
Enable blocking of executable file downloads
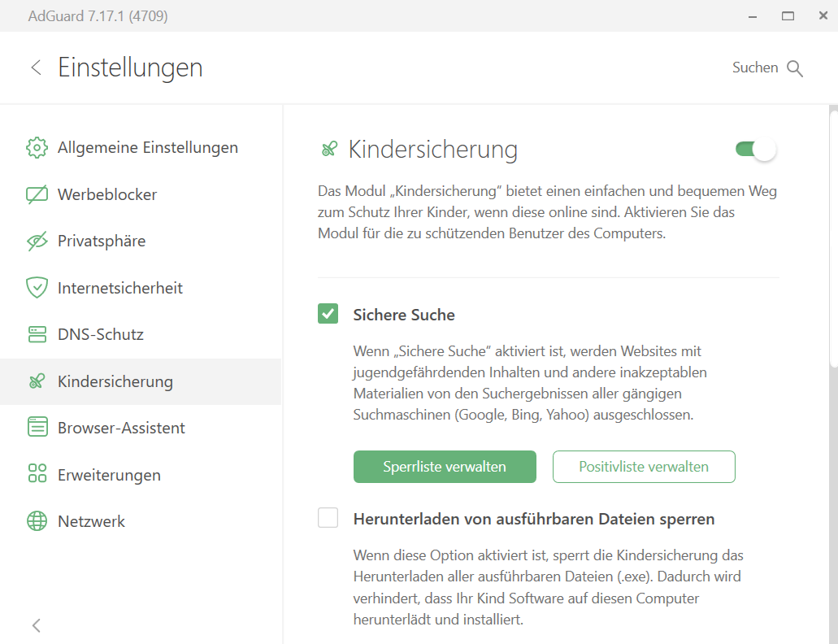(328, 518)
